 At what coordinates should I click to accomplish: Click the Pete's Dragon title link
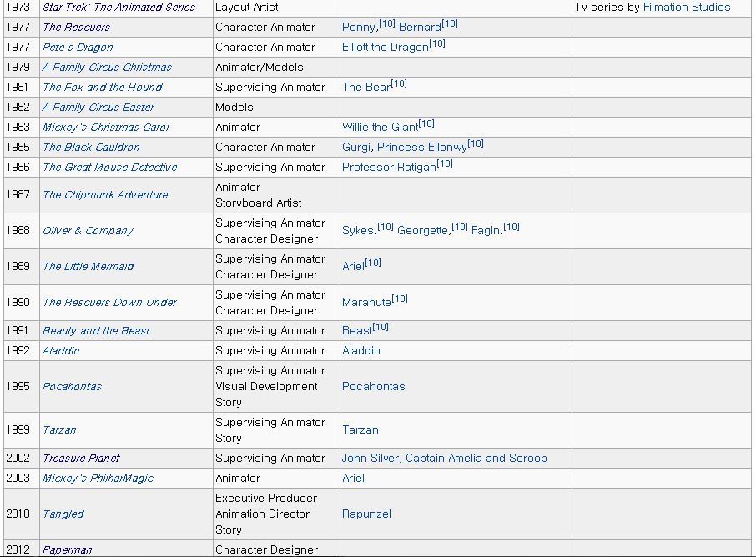[78, 48]
